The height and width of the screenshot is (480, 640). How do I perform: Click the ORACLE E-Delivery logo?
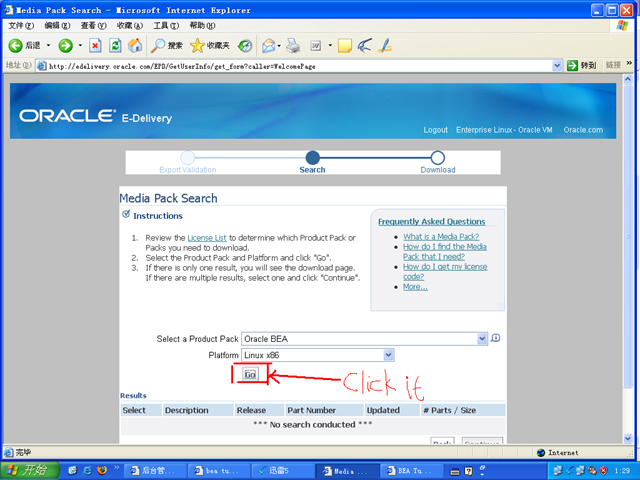coord(96,117)
